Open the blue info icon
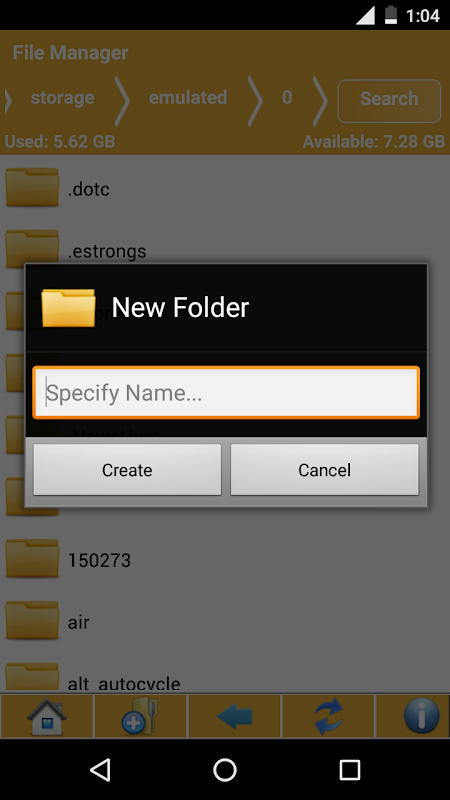 (421, 716)
